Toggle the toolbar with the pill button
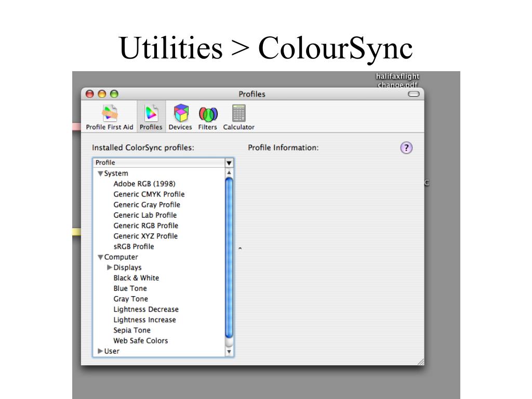Screen dimensions: 532x399 coord(413,94)
